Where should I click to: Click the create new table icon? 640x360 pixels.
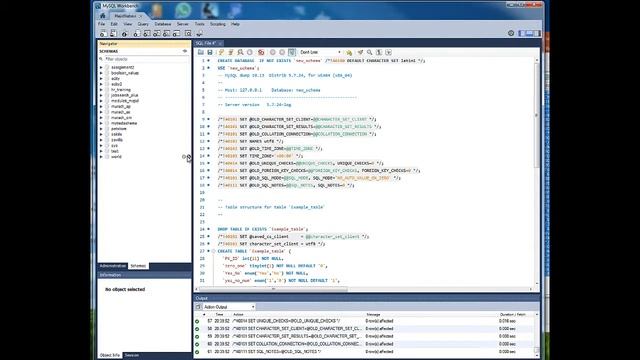(x=147, y=33)
